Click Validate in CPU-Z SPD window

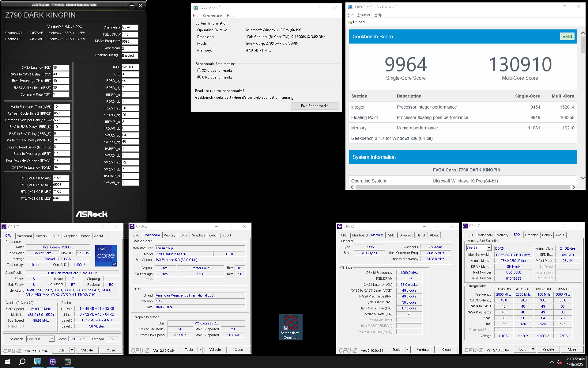548,349
